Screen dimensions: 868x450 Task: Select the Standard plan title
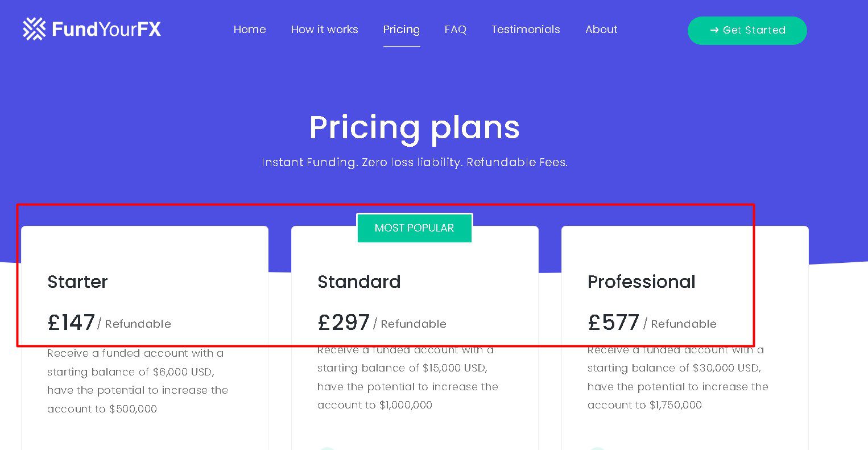pos(359,282)
